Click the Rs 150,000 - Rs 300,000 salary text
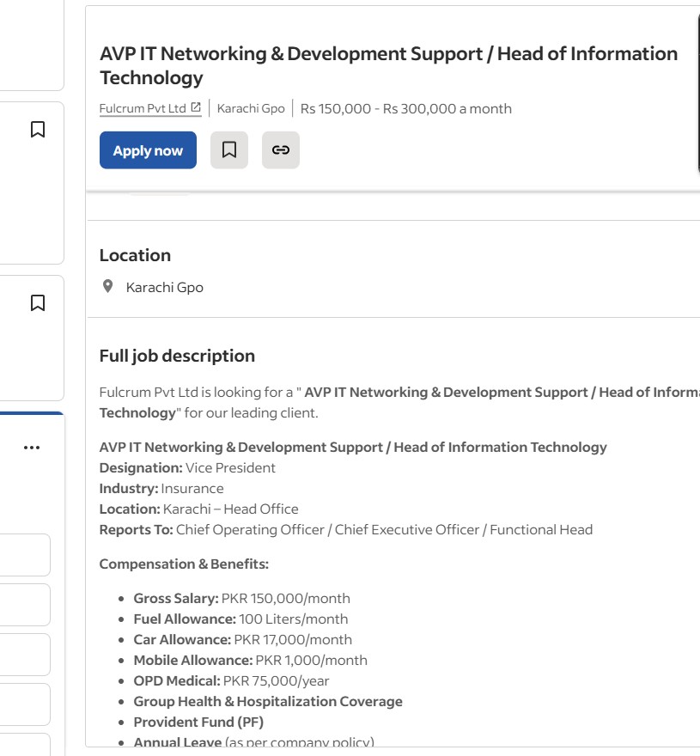Image resolution: width=700 pixels, height=756 pixels. coord(405,108)
